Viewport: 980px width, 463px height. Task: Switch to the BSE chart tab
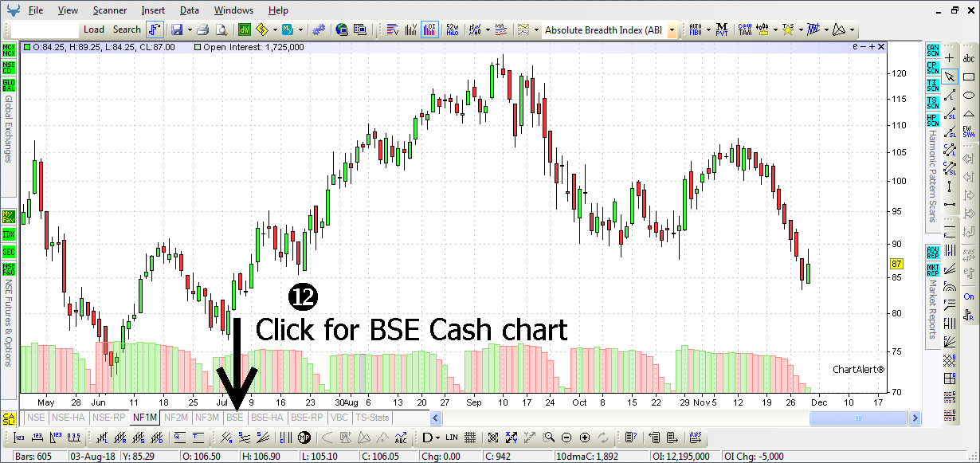point(234,417)
